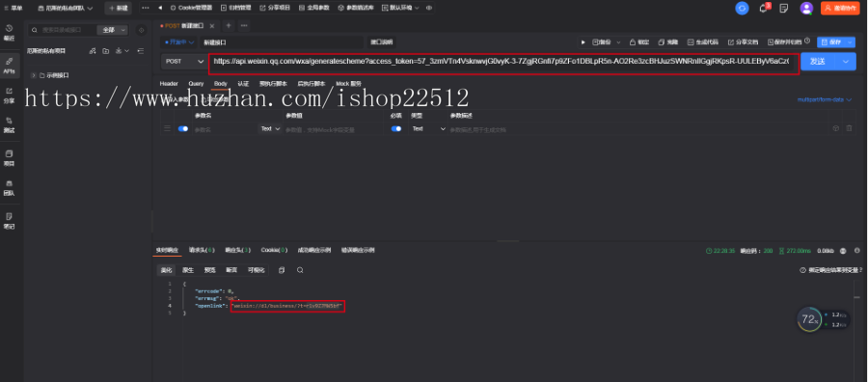868x382 pixels.
Task: Open the 最近 (recent) sidebar icon
Action: coord(9,33)
